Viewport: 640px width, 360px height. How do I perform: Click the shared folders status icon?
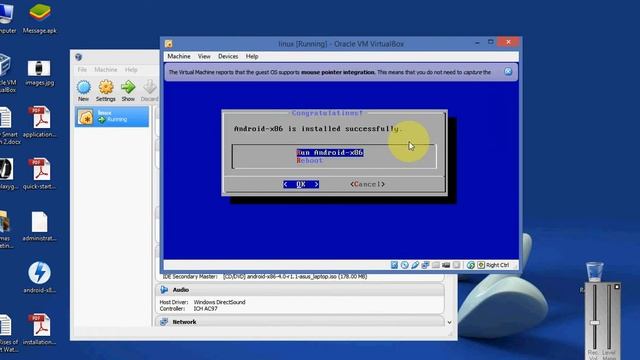pos(436,265)
